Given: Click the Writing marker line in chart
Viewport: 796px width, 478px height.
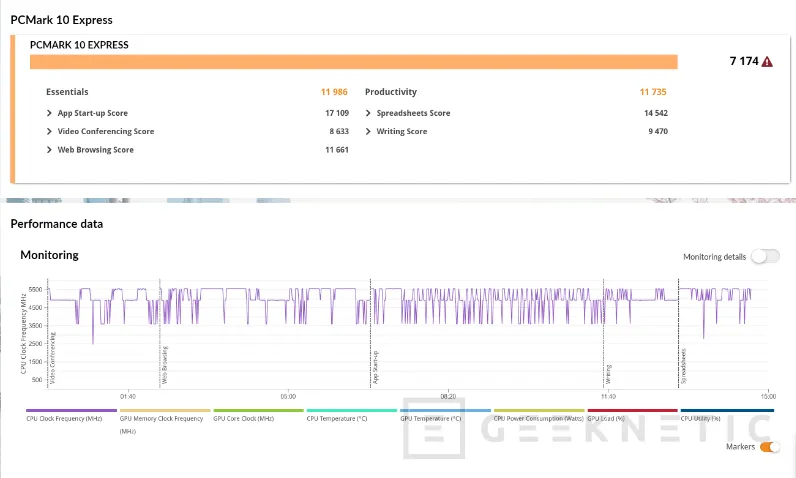Looking at the screenshot, I should [x=604, y=335].
